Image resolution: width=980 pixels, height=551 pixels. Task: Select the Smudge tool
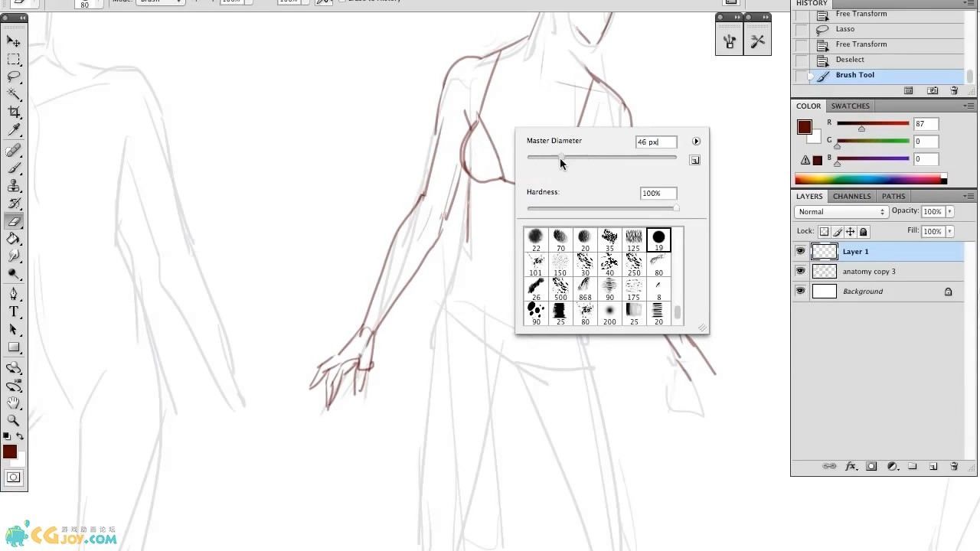[14, 256]
